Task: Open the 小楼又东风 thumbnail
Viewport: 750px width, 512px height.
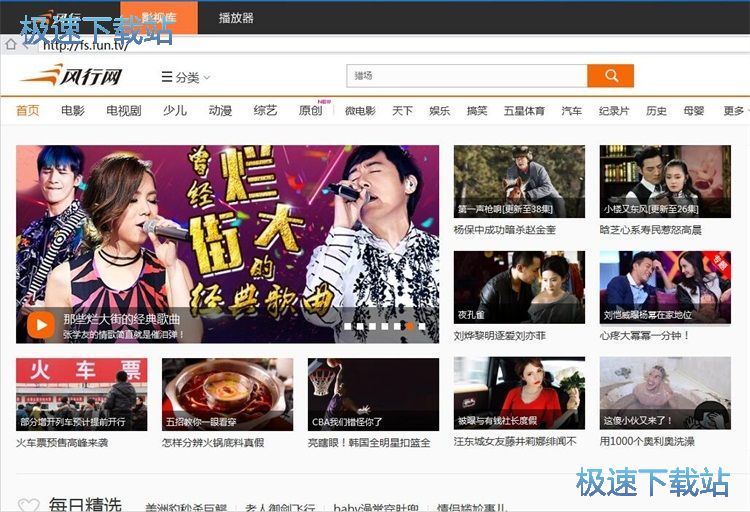Action: point(665,181)
